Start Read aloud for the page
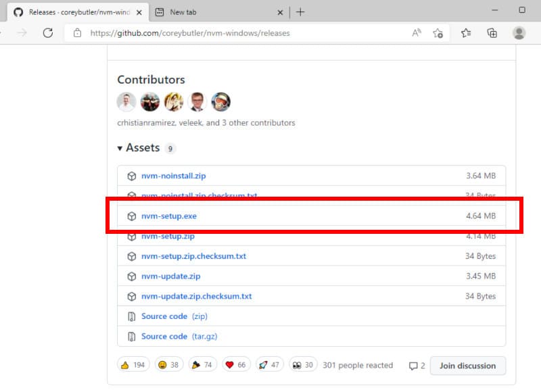 (x=417, y=32)
